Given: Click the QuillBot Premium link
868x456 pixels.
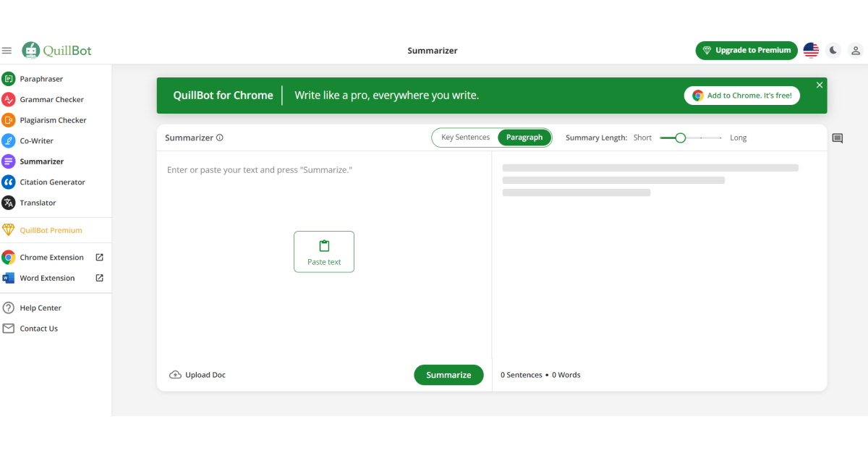Looking at the screenshot, I should pyautogui.click(x=51, y=230).
